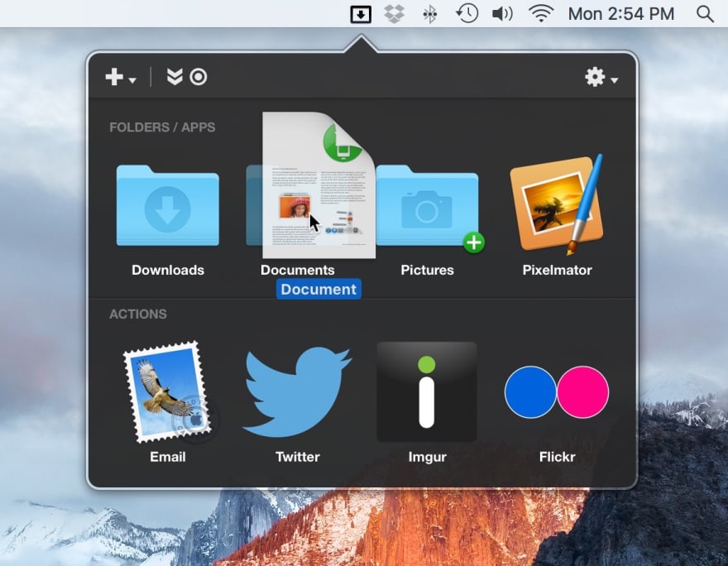Image resolution: width=728 pixels, height=566 pixels.
Task: Click the Documents folder label
Action: point(297,270)
